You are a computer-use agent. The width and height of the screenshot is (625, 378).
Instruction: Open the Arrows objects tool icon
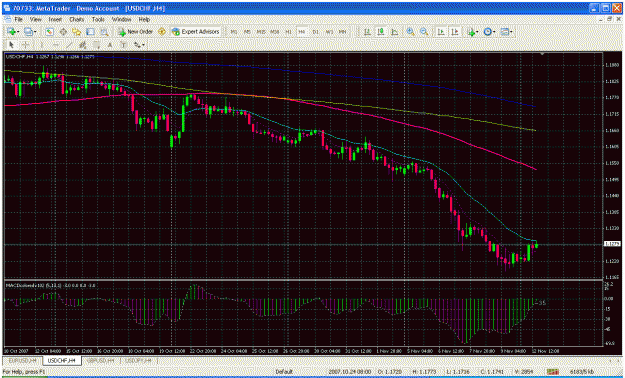(137, 45)
